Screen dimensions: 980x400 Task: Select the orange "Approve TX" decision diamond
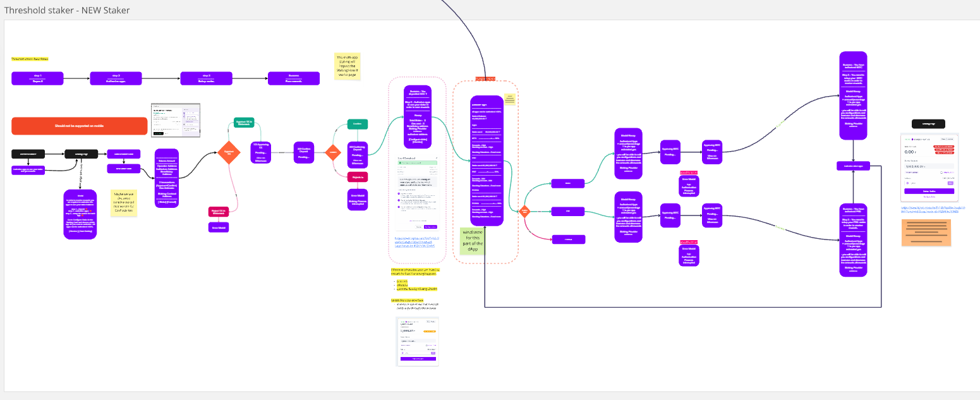tap(229, 152)
